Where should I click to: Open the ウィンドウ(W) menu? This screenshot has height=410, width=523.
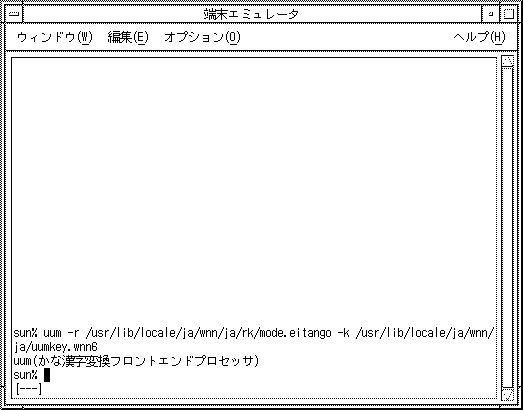(x=54, y=37)
